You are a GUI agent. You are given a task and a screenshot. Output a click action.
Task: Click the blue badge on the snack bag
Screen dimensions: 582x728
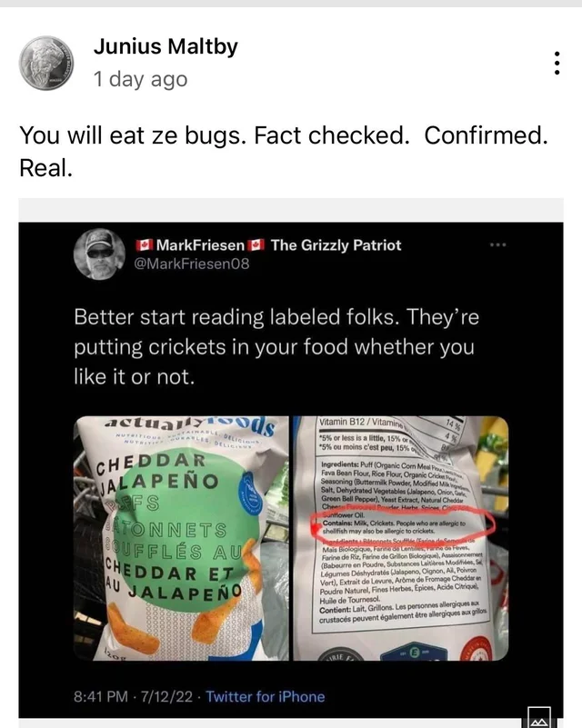(x=250, y=497)
